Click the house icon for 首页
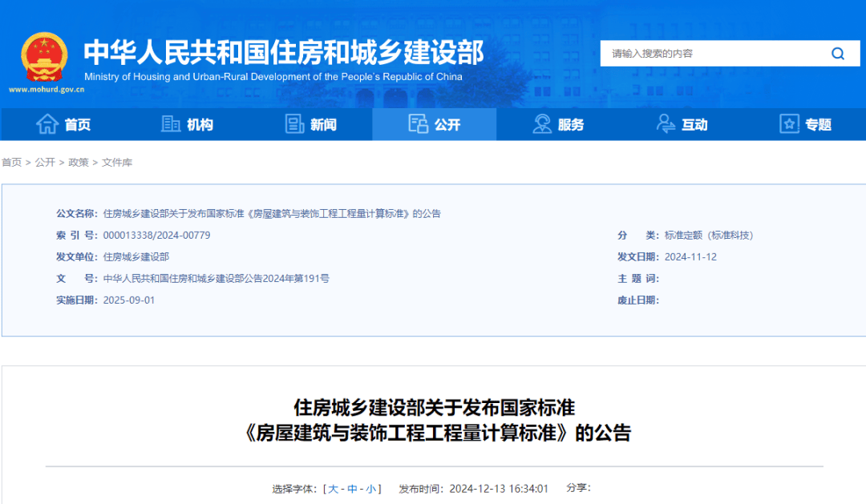Screen dimensions: 866x504 (47, 124)
